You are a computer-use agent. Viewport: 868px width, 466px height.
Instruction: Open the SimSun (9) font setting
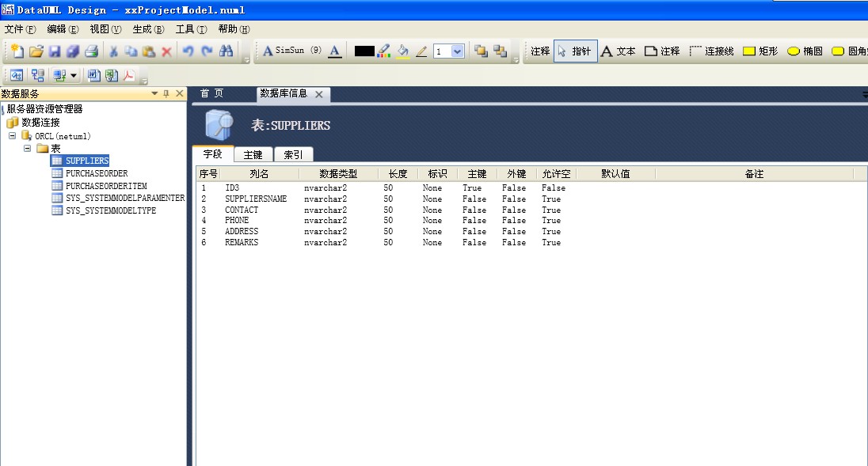[291, 51]
